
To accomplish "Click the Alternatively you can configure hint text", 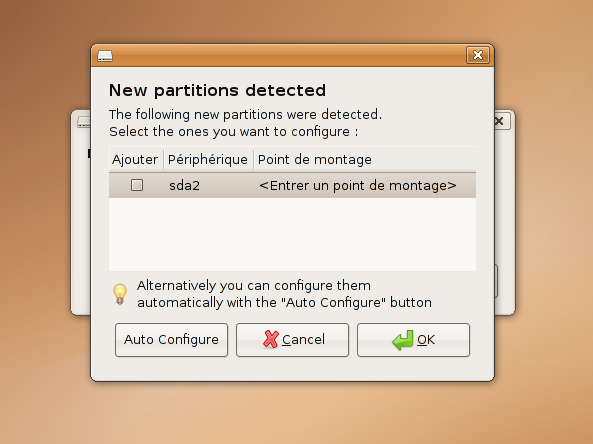I will coord(284,294).
